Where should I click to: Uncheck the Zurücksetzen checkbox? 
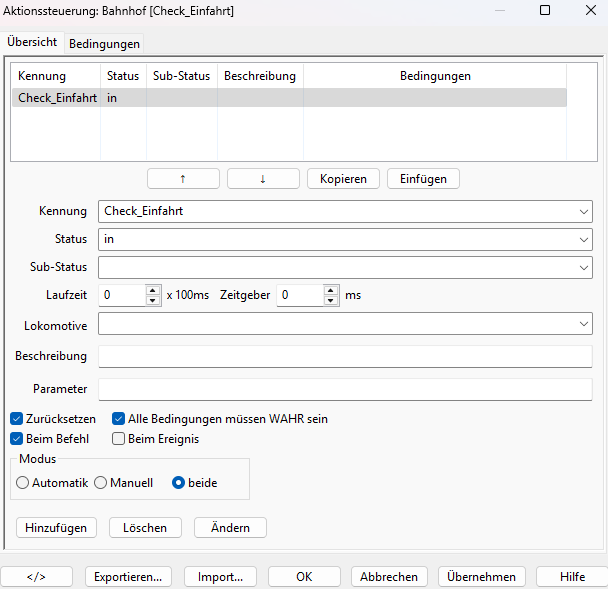click(x=17, y=419)
